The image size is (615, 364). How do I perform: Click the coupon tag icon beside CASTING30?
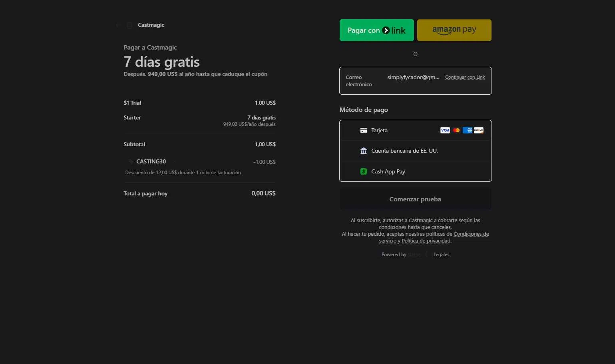point(131,162)
